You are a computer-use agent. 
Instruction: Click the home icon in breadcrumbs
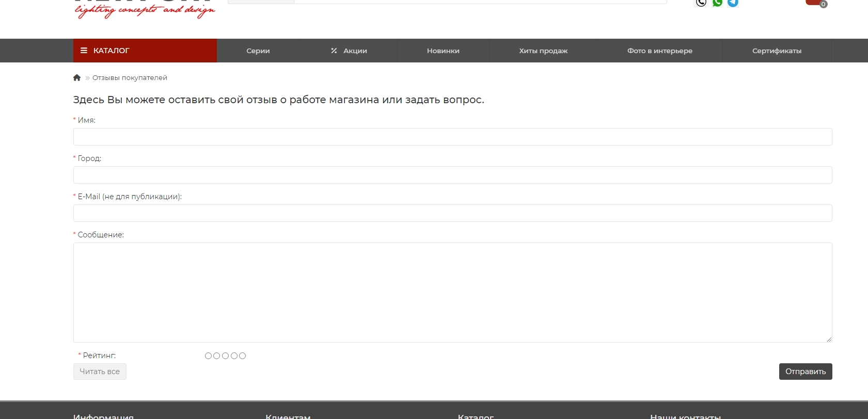click(77, 78)
